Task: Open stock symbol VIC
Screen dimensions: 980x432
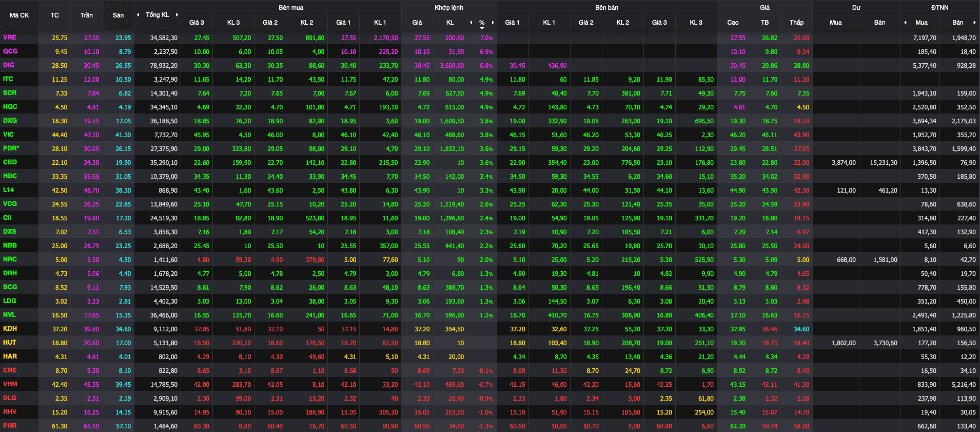Action: [8, 135]
